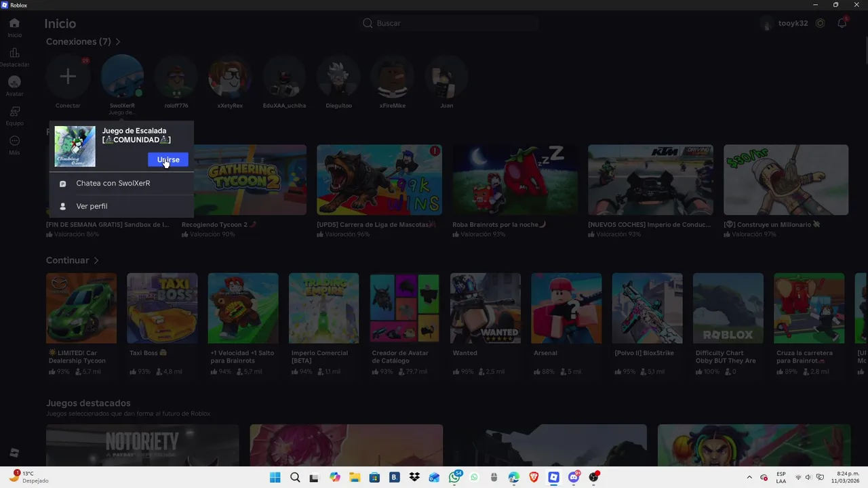Open Discord from the taskbar

coord(574,477)
